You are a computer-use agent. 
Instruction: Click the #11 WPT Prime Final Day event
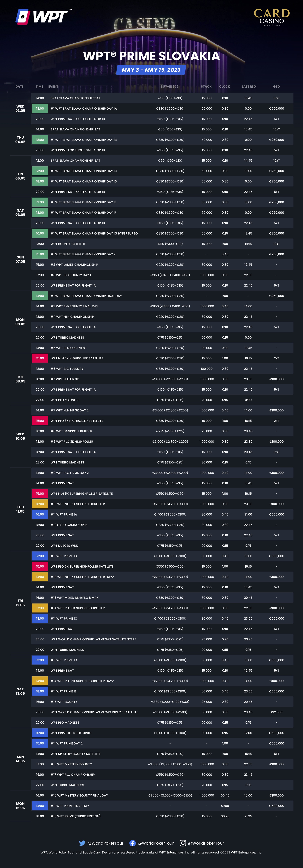tap(70, 806)
